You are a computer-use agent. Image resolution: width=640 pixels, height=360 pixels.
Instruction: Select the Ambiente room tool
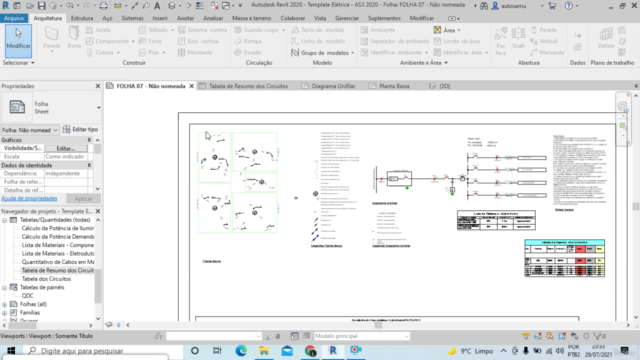tap(378, 30)
